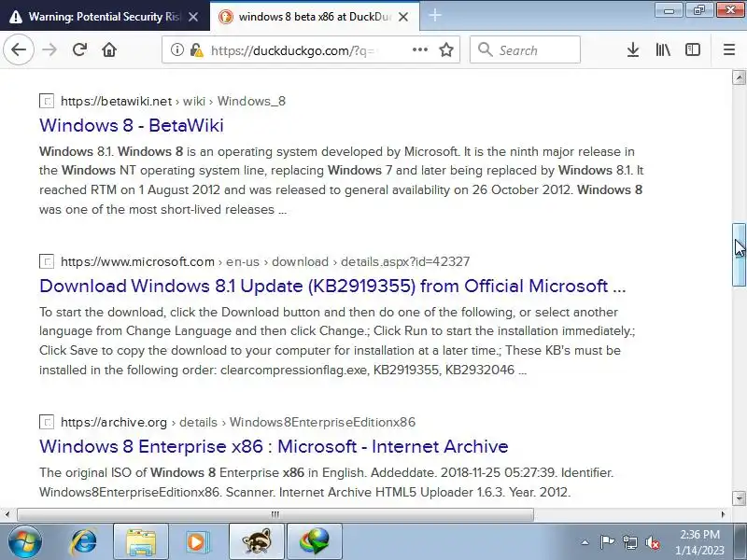Open Action Center flag icon
Image resolution: width=747 pixels, height=560 pixels.
[x=607, y=542]
